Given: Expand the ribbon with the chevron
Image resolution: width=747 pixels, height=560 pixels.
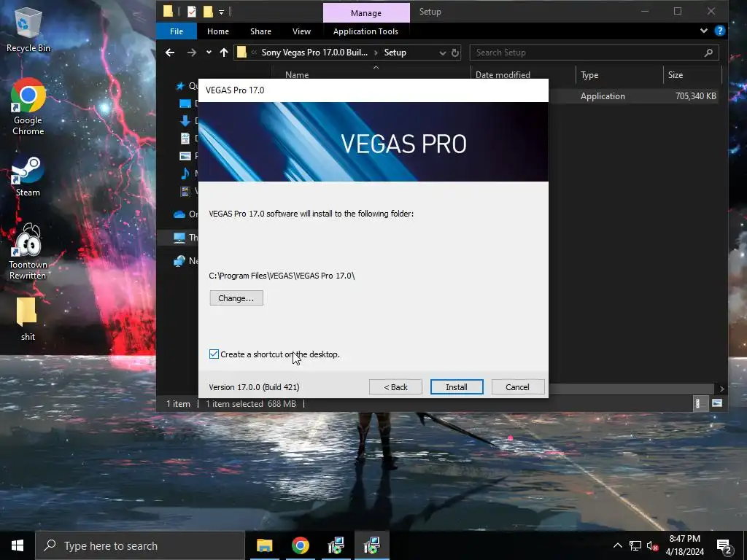Looking at the screenshot, I should [704, 31].
